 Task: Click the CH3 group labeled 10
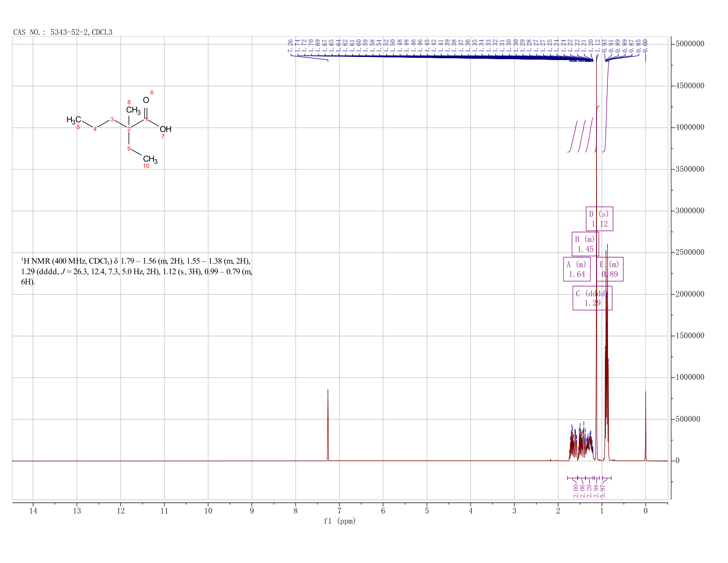coord(150,159)
